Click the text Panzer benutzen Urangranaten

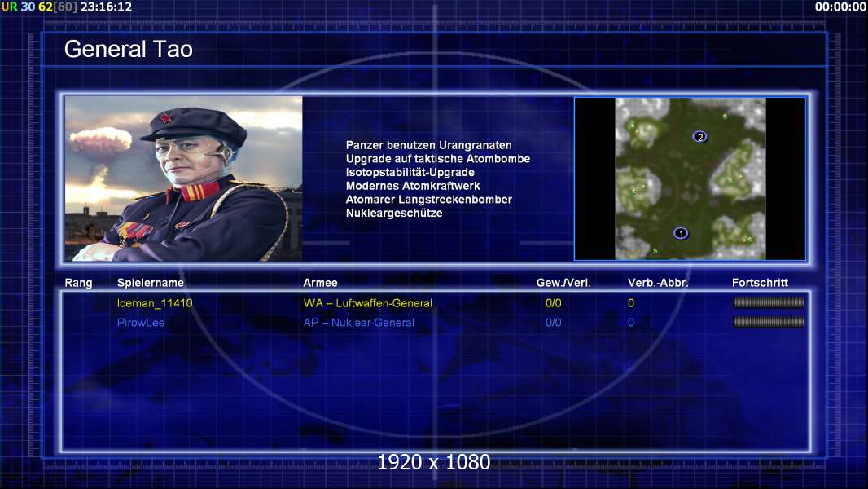(429, 145)
